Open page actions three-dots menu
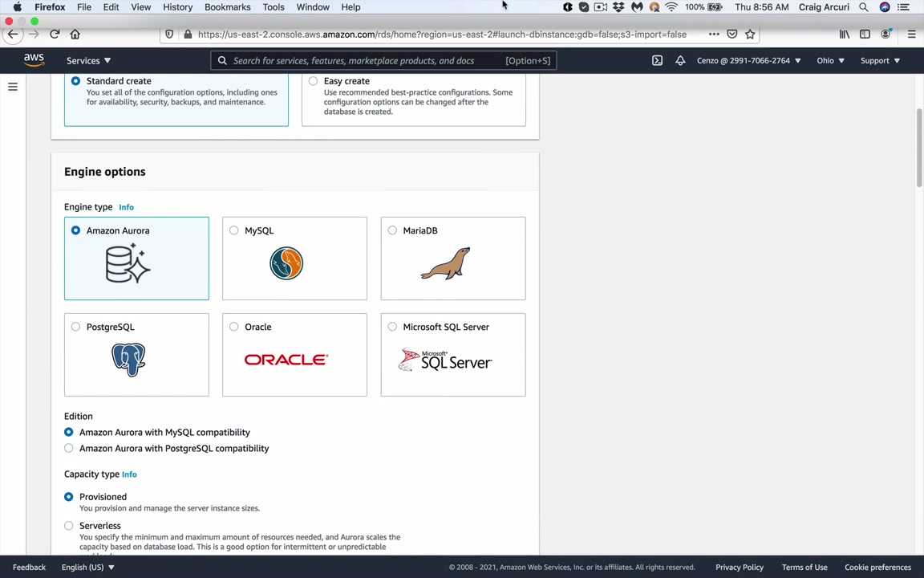924x578 pixels. [714, 35]
